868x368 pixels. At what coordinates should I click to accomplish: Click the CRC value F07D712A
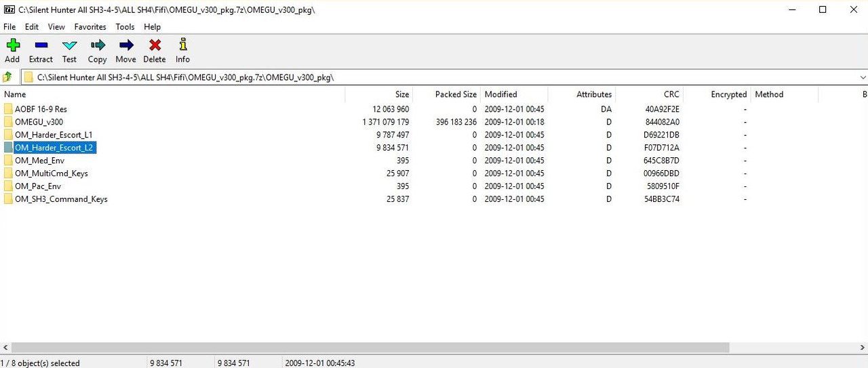tap(663, 148)
